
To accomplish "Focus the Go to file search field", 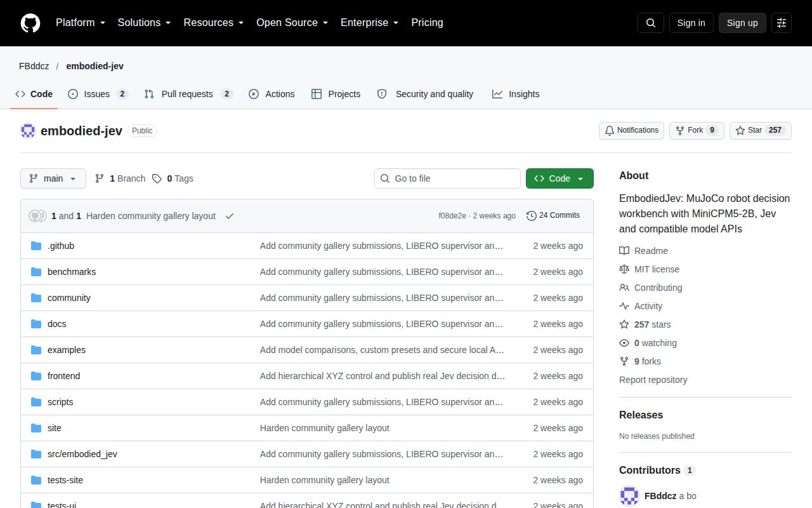I will 447,178.
